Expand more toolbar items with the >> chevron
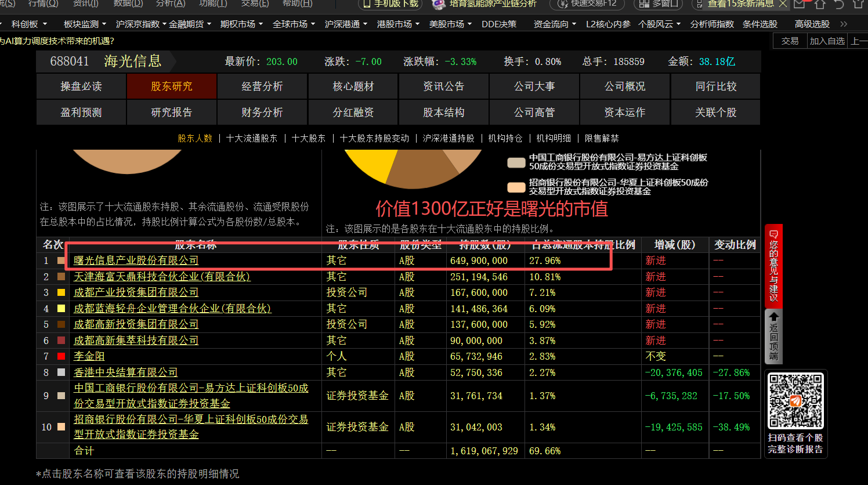868x485 pixels. (x=844, y=24)
